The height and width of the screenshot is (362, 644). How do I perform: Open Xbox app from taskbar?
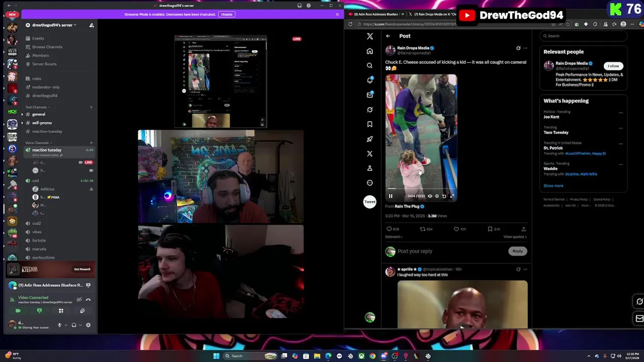pos(361,356)
